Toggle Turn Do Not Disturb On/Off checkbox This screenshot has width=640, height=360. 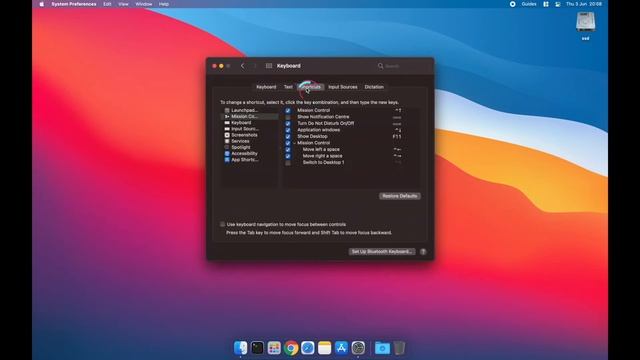(x=288, y=124)
